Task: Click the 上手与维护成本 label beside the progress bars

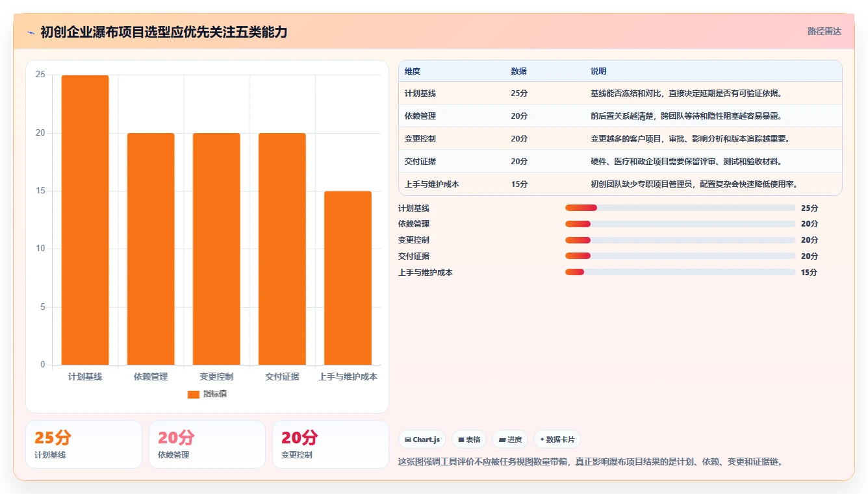Action: click(x=426, y=273)
